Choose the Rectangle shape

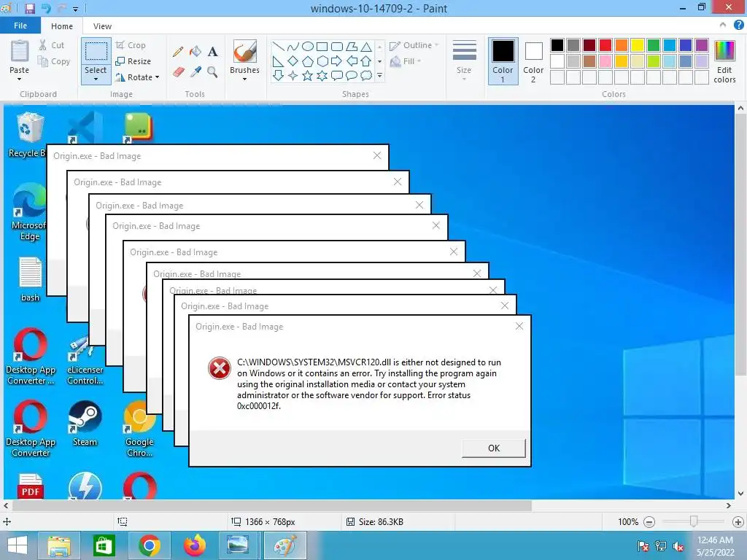(x=322, y=46)
